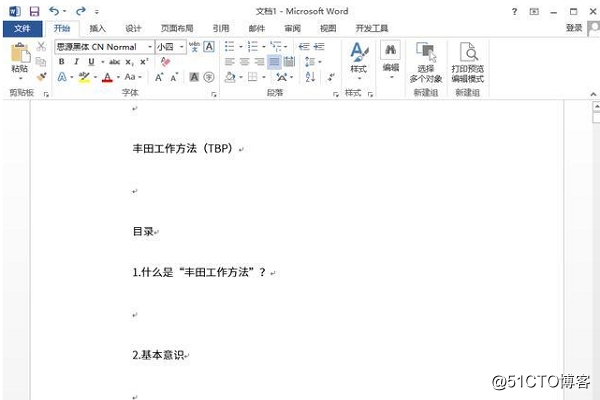Toggle strikethrough formatting

[114, 62]
